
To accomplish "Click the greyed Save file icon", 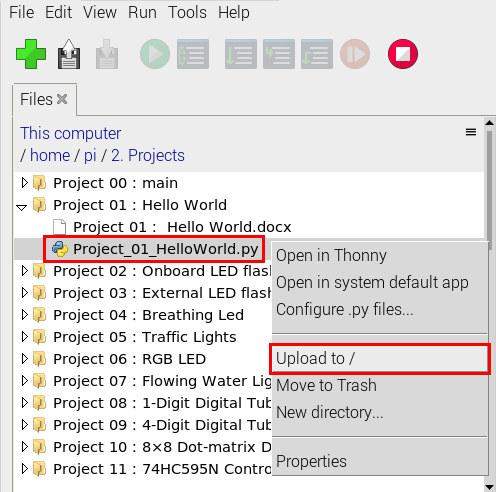I will [x=107, y=54].
